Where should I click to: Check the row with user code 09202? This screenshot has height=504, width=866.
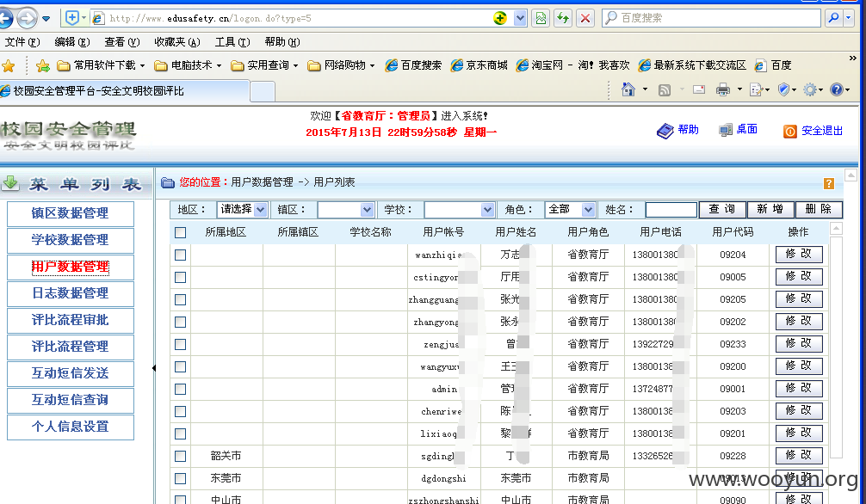tap(180, 322)
